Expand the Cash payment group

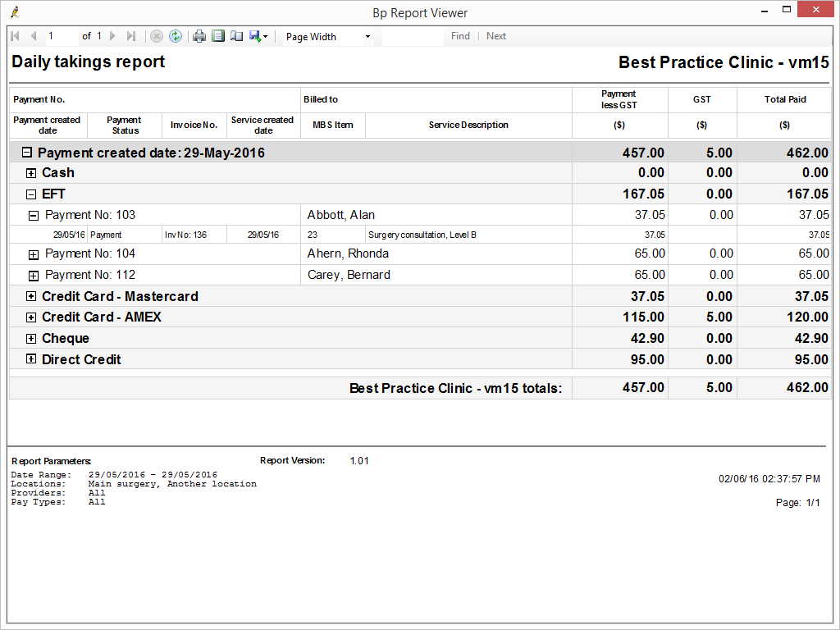31,173
